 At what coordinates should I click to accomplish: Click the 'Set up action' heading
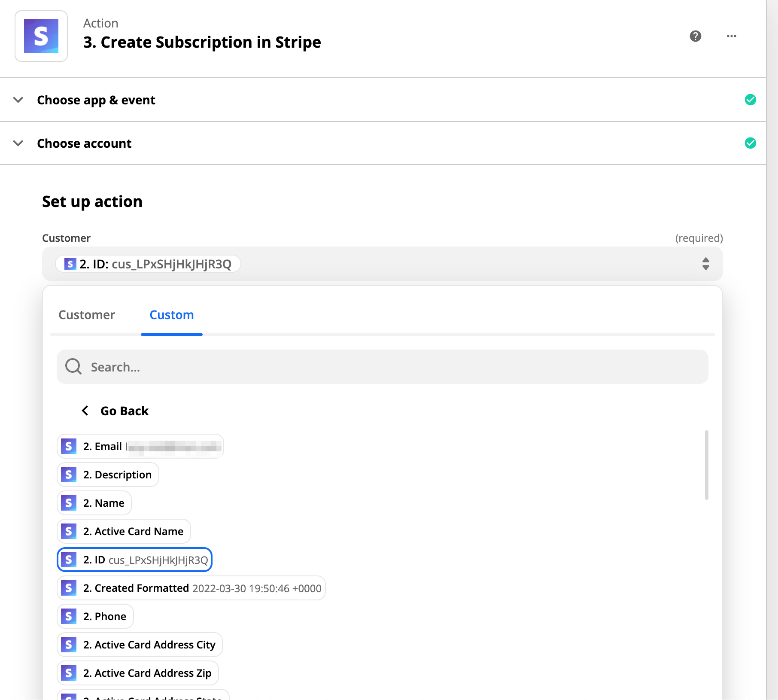coord(92,201)
